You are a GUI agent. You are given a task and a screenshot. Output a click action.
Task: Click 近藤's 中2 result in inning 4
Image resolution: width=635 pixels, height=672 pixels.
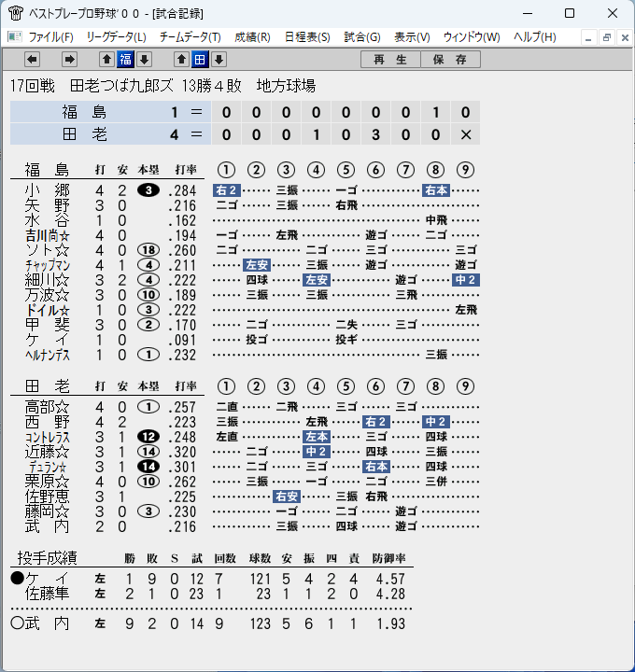click(317, 452)
